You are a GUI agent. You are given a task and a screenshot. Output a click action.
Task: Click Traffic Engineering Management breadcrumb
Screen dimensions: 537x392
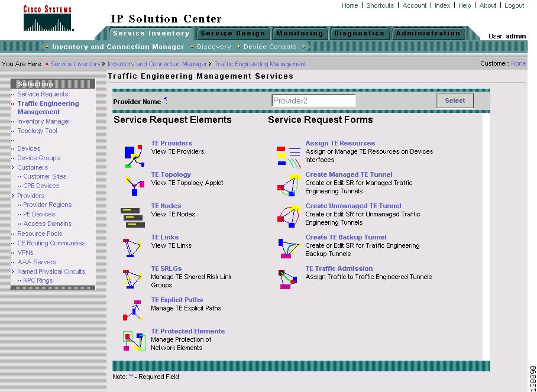(260, 64)
